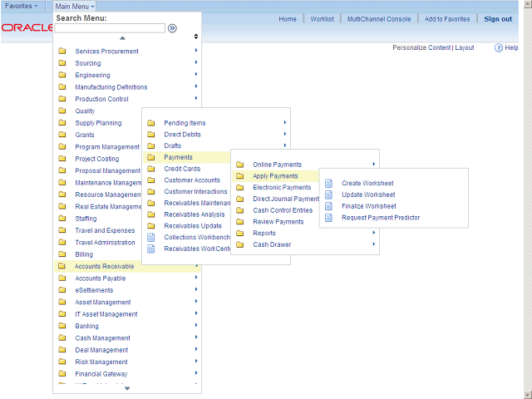Click the Help question mark icon
Image resolution: width=532 pixels, height=399 pixels.
point(499,47)
